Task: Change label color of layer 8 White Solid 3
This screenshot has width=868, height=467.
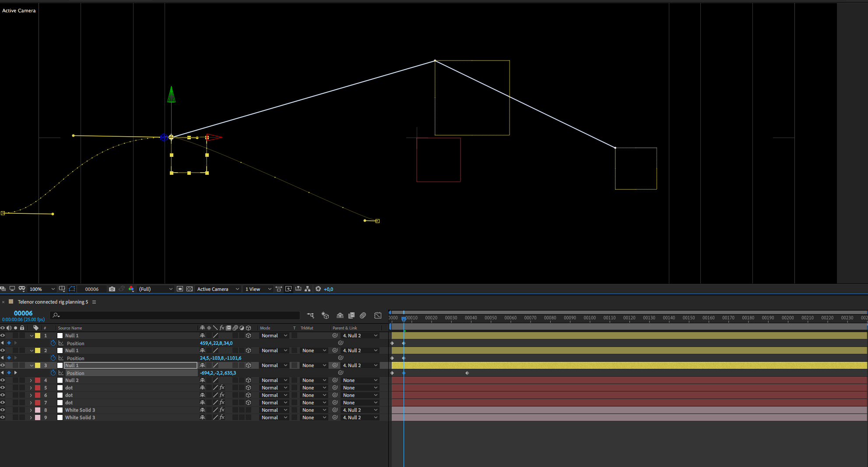Action: [x=38, y=410]
